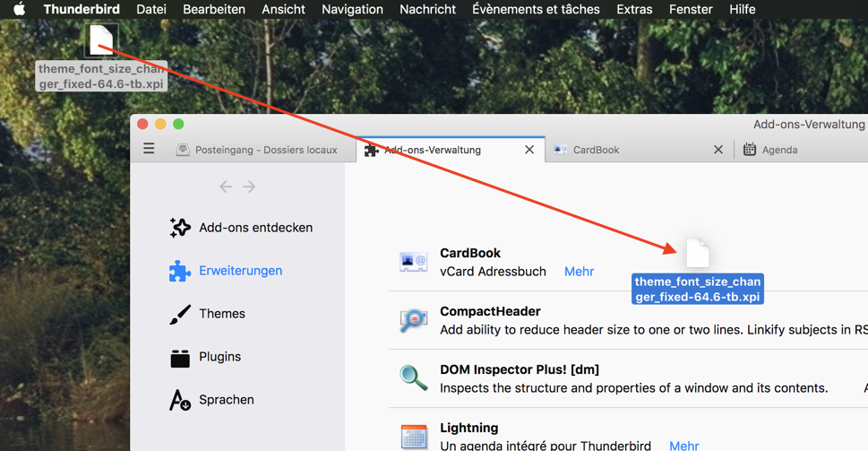
Task: Open the Nachricht menu
Action: (428, 10)
